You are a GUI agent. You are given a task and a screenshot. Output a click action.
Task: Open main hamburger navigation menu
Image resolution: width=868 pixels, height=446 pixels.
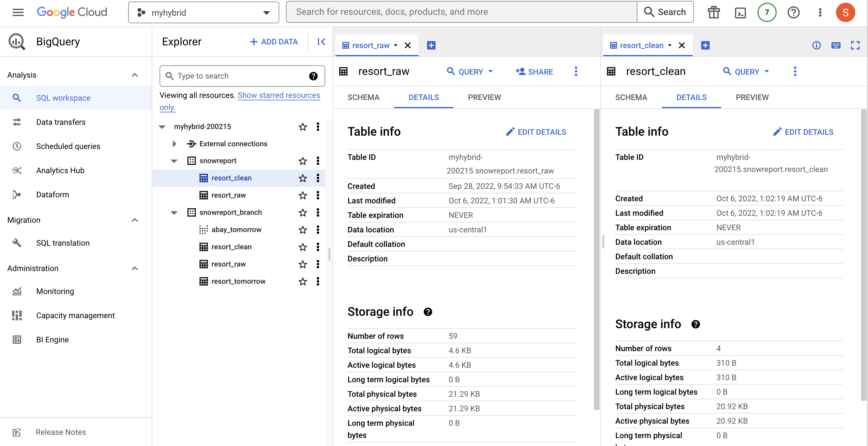point(18,12)
